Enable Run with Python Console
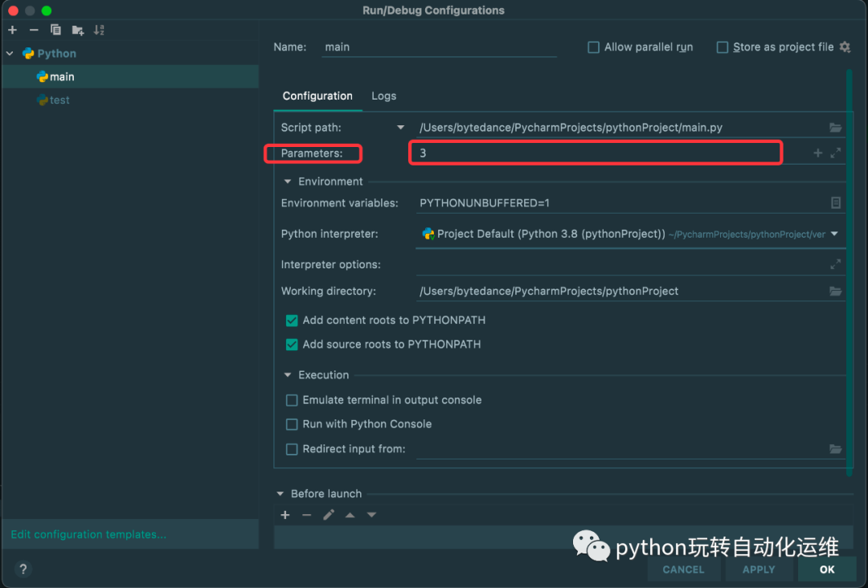The image size is (868, 588). tap(292, 424)
